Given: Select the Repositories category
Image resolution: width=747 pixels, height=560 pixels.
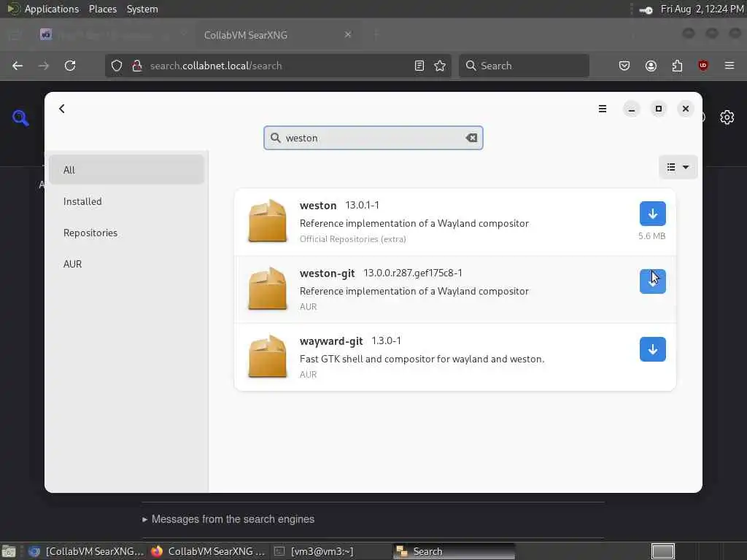Looking at the screenshot, I should (126, 233).
